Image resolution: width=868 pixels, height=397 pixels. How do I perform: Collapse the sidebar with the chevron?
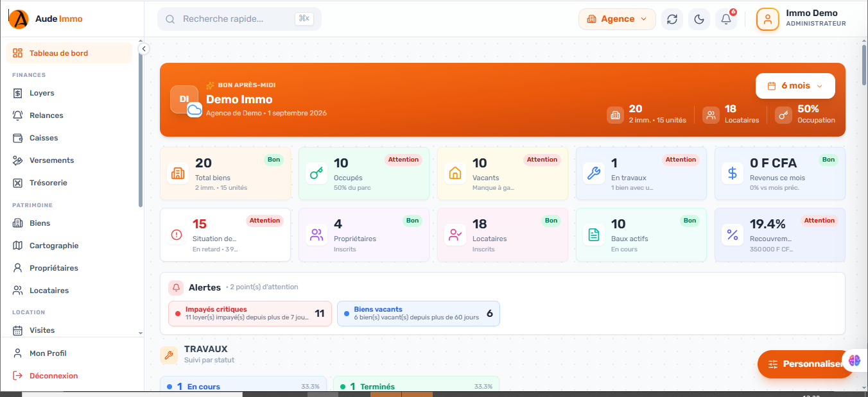pos(144,49)
